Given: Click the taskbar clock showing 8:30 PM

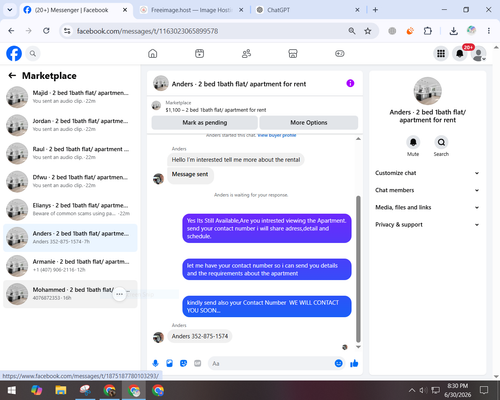Looking at the screenshot, I should click(457, 390).
